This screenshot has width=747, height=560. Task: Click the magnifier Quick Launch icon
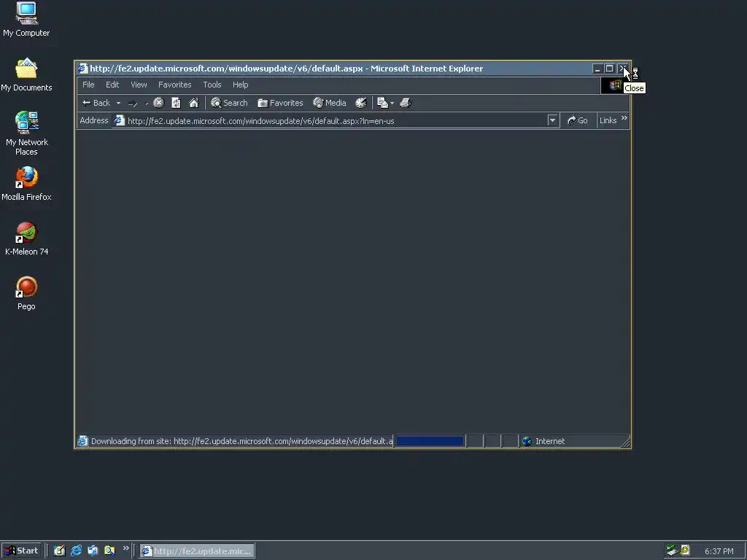pos(109,551)
